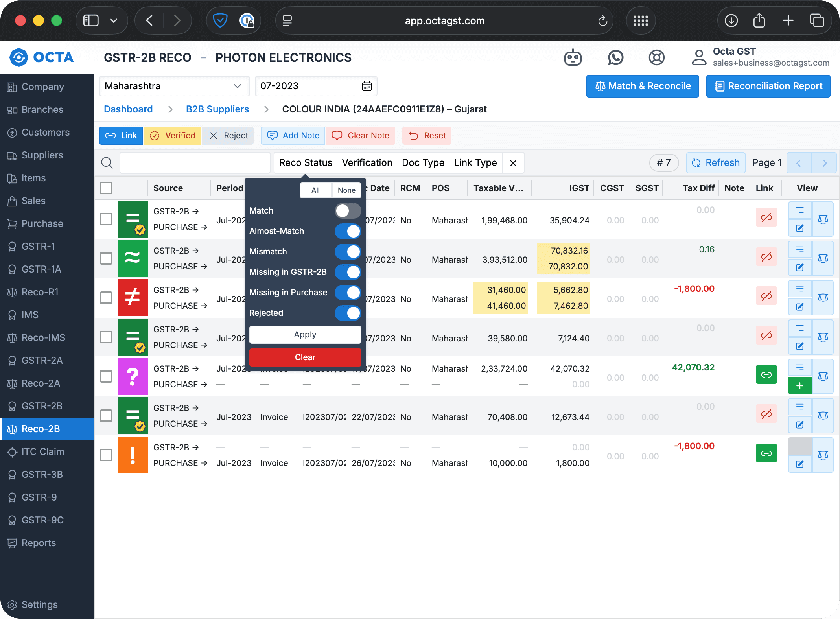The width and height of the screenshot is (840, 619).
Task: Click the chatbot robot icon in header
Action: click(x=573, y=58)
